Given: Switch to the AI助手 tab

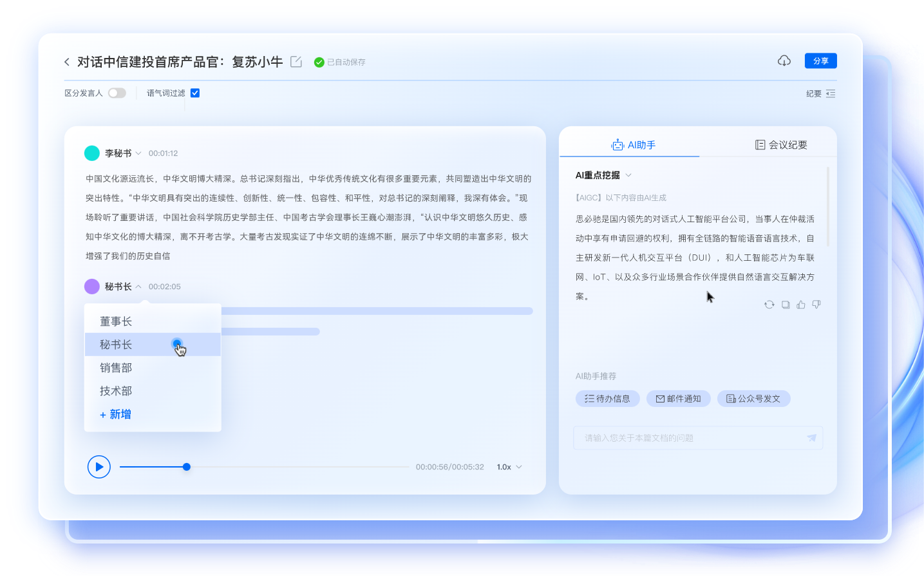Looking at the screenshot, I should pyautogui.click(x=634, y=145).
